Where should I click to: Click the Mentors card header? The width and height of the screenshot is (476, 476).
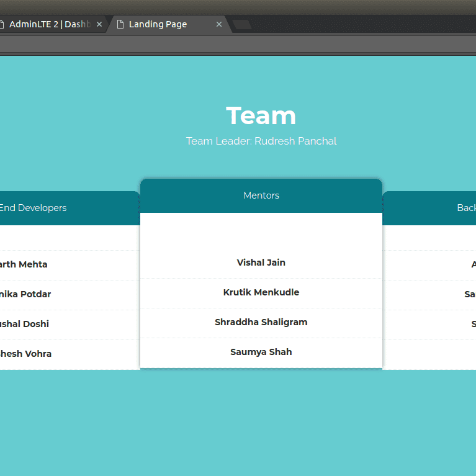coord(261,195)
